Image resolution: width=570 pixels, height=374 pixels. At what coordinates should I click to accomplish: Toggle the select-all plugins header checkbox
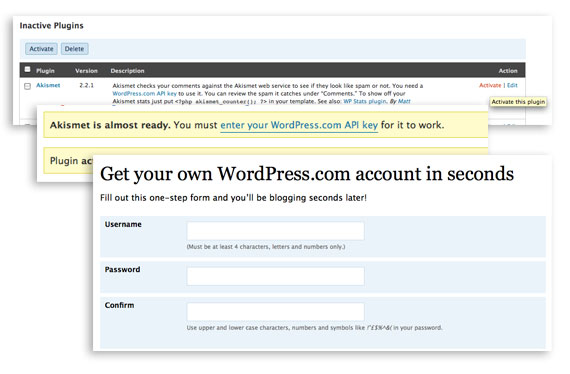[x=27, y=69]
